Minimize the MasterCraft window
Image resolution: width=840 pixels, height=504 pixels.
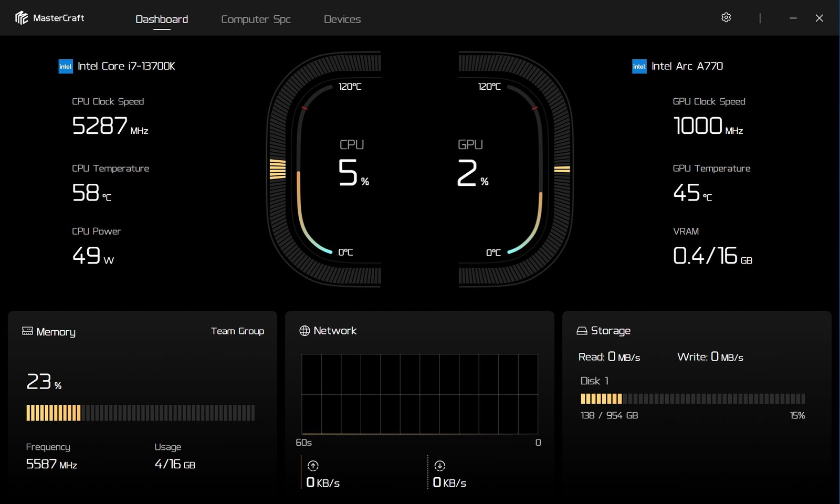click(793, 18)
